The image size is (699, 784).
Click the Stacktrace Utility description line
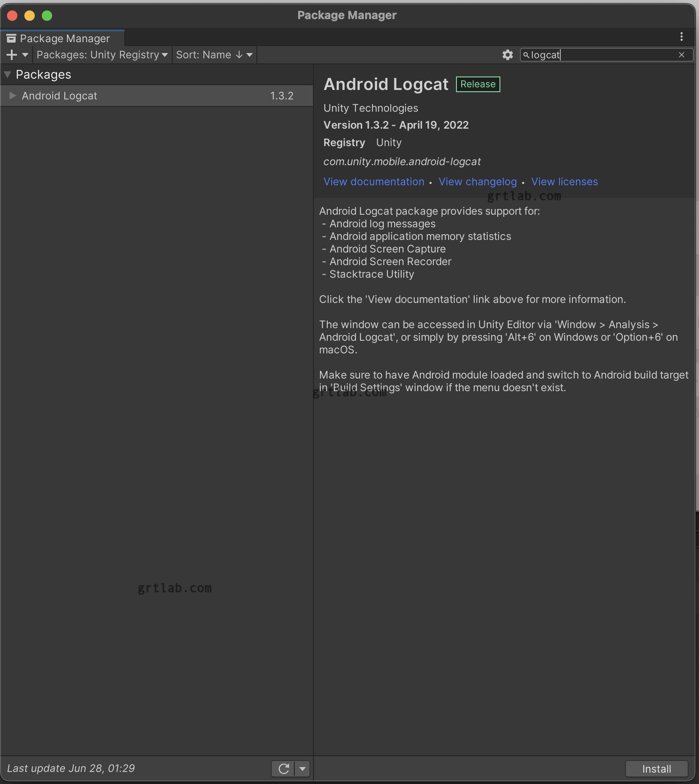pyautogui.click(x=372, y=274)
